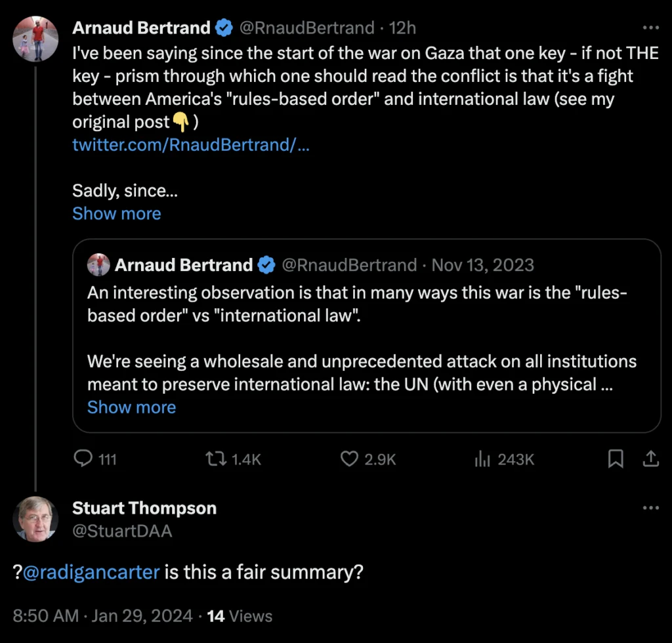Image resolution: width=672 pixels, height=643 pixels.
Task: Click the 12h timestamp on main tweet
Action: (x=402, y=28)
